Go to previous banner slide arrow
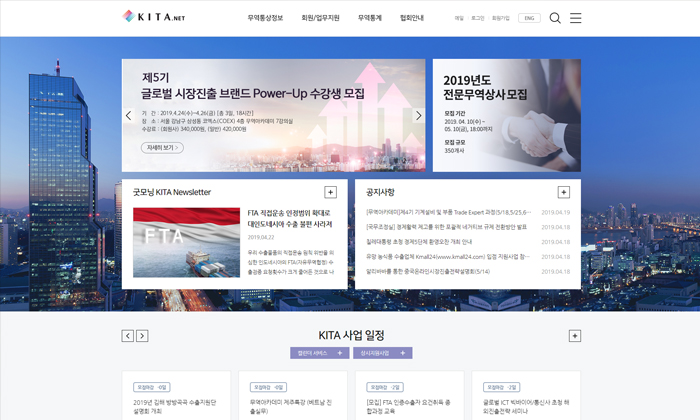The height and width of the screenshot is (420, 700). (129, 115)
